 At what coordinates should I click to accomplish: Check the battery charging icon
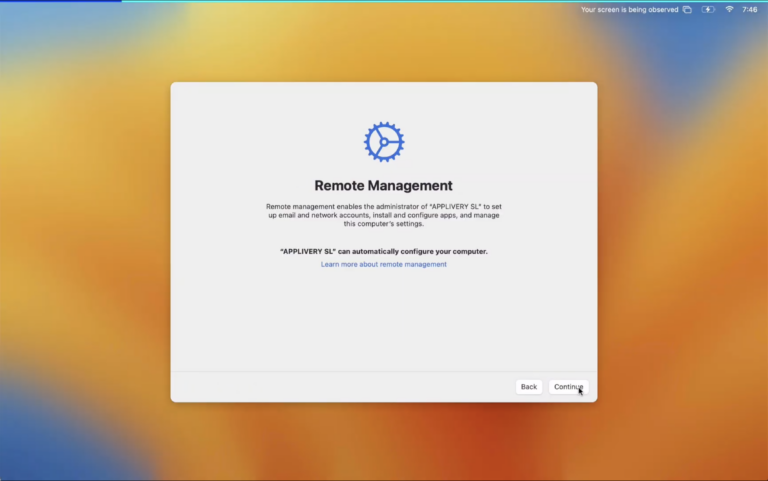point(708,9)
